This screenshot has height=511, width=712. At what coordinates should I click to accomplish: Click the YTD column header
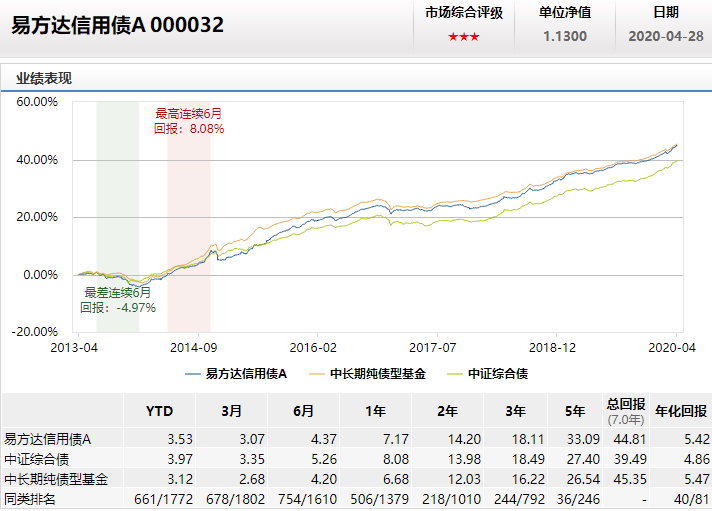pos(159,412)
